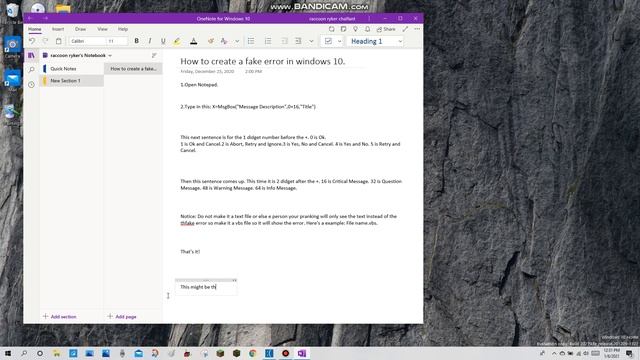Click the "That's it!" line

190,252
